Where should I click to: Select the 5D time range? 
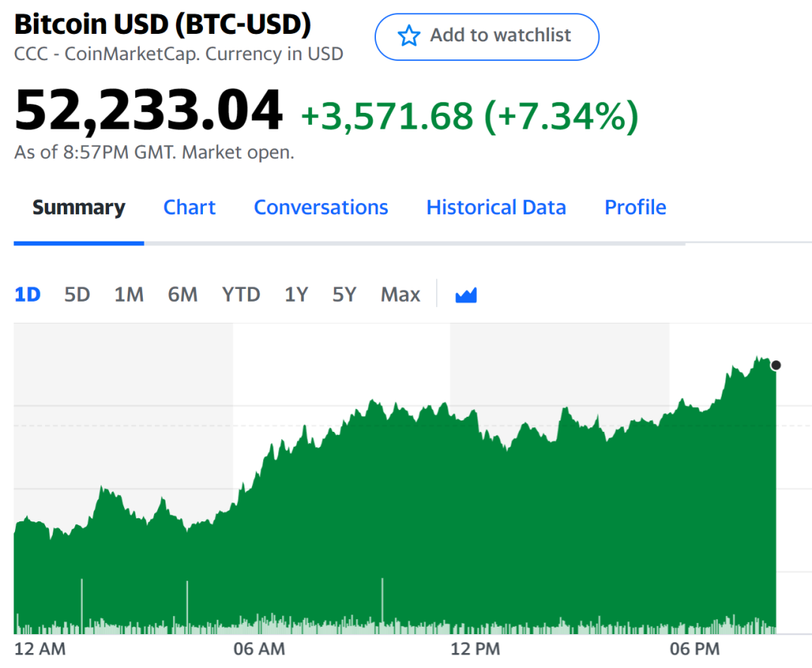[77, 294]
